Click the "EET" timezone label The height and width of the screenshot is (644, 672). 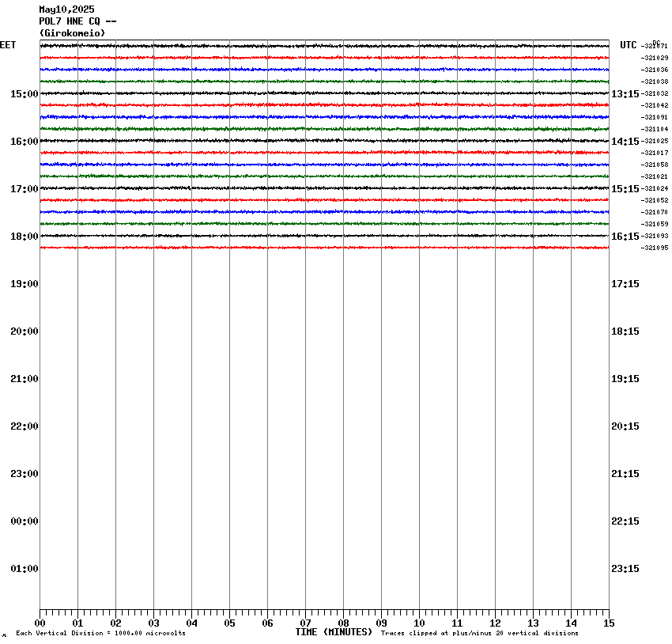(8, 45)
